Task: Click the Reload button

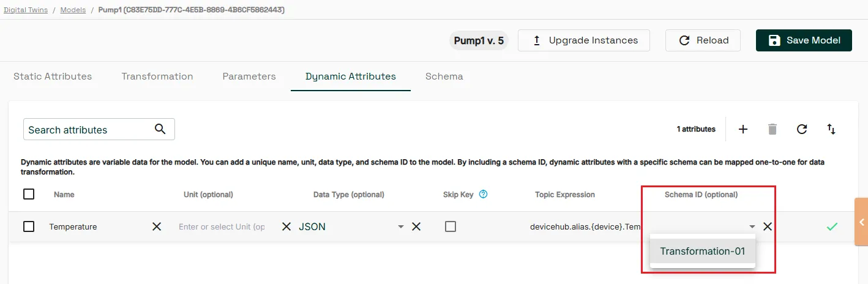Action: (703, 40)
